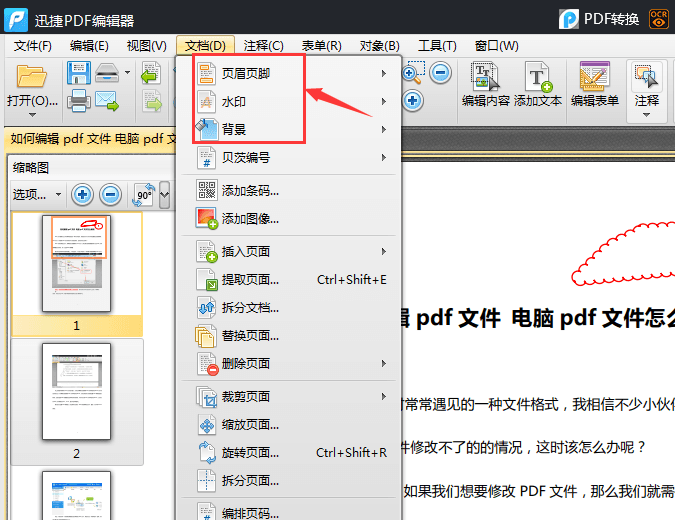Click the zoom out minus icon in toolbar
The height and width of the screenshot is (520, 675).
(440, 72)
